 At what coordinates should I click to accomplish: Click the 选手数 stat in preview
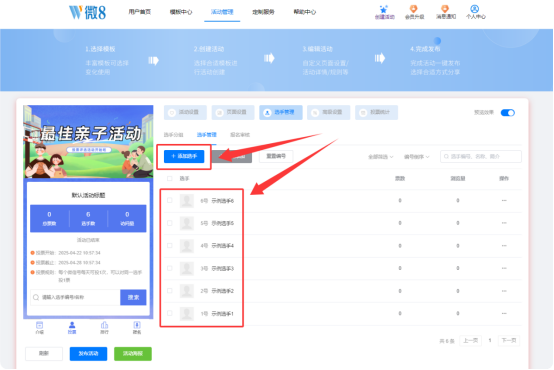tap(88, 218)
